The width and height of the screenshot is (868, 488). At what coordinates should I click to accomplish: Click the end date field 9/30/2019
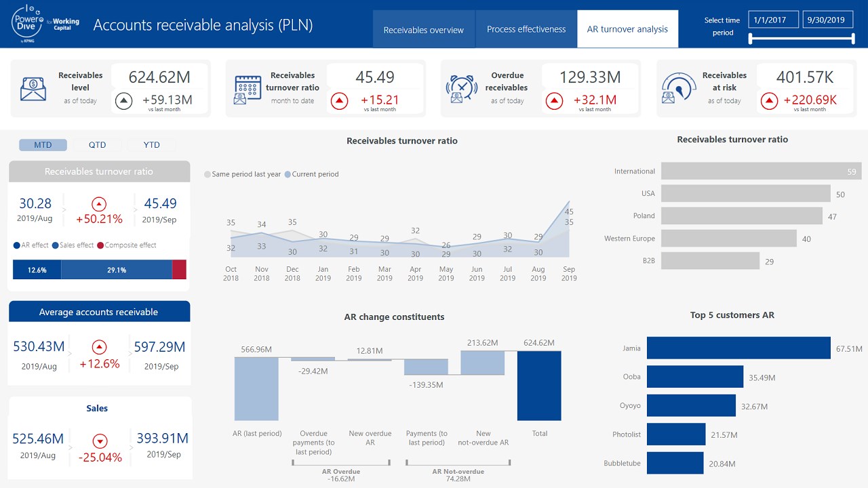[827, 20]
